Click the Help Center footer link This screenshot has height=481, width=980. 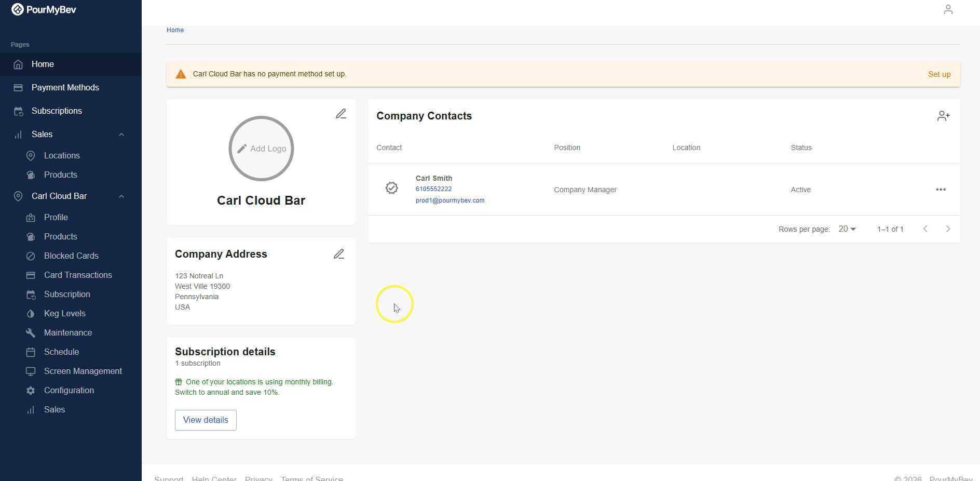(214, 478)
